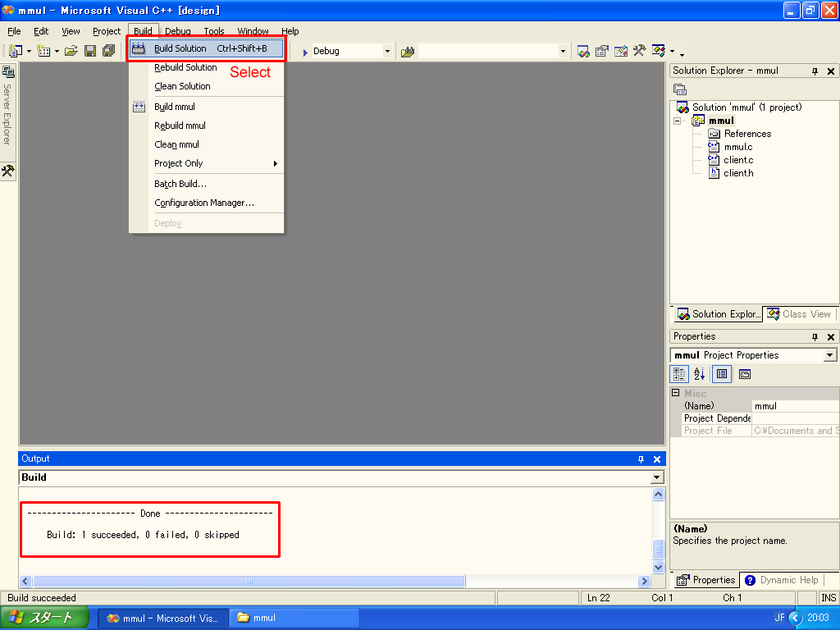The height and width of the screenshot is (630, 840).
Task: Close the Solution Explorer panel
Action: (831, 71)
